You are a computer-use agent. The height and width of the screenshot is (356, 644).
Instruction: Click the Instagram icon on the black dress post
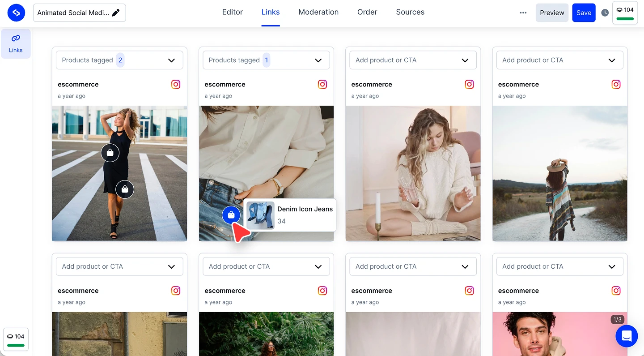pos(176,84)
